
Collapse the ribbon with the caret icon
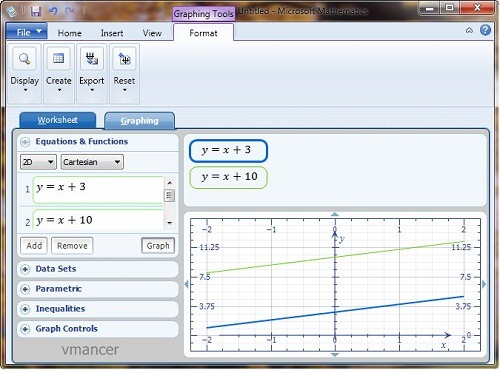point(469,30)
